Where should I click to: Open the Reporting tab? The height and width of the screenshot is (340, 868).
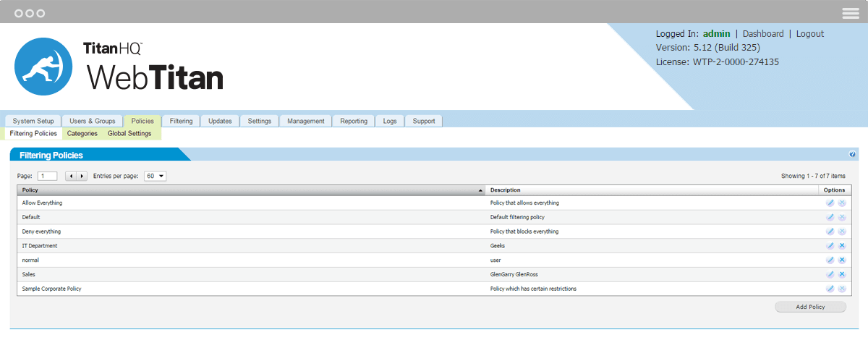tap(354, 121)
